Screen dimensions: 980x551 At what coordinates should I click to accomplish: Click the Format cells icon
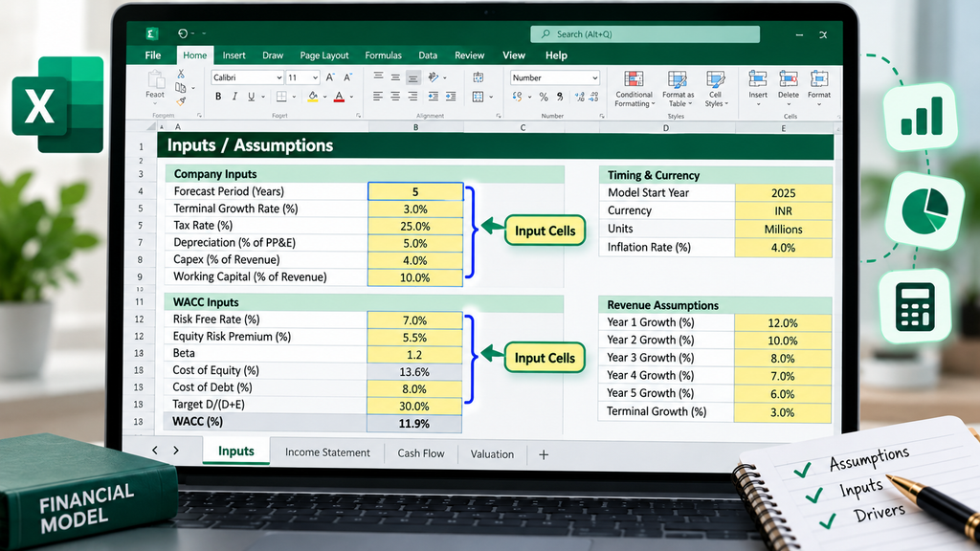[x=819, y=78]
